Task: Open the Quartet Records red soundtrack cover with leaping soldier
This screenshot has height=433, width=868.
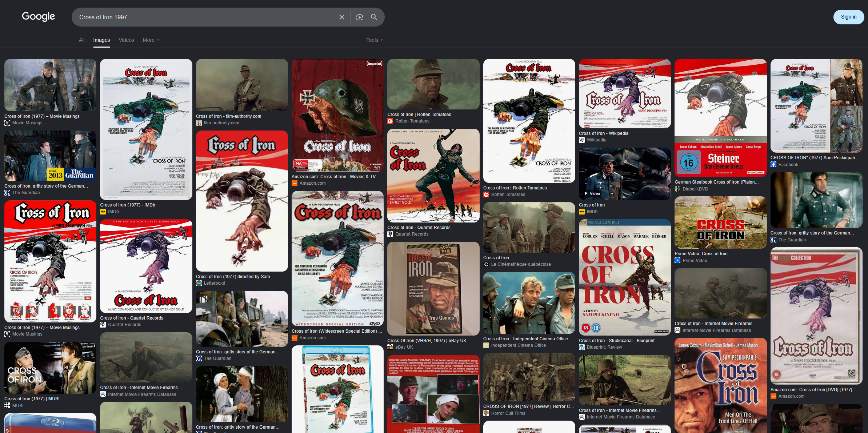Action: [x=433, y=176]
